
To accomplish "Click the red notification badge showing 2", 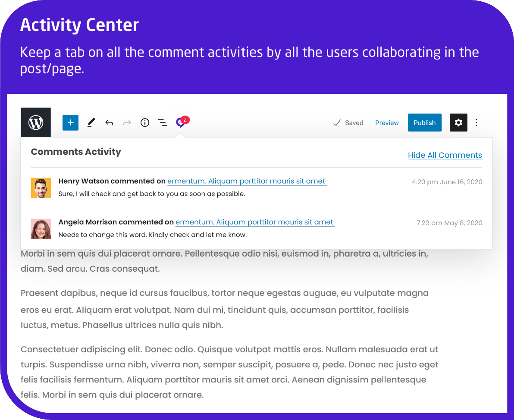I will [185, 120].
